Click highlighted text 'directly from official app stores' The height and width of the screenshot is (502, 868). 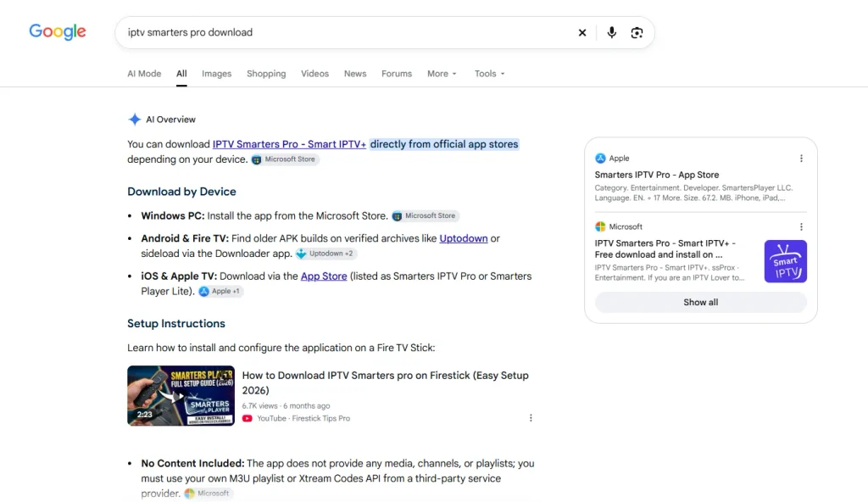[444, 144]
